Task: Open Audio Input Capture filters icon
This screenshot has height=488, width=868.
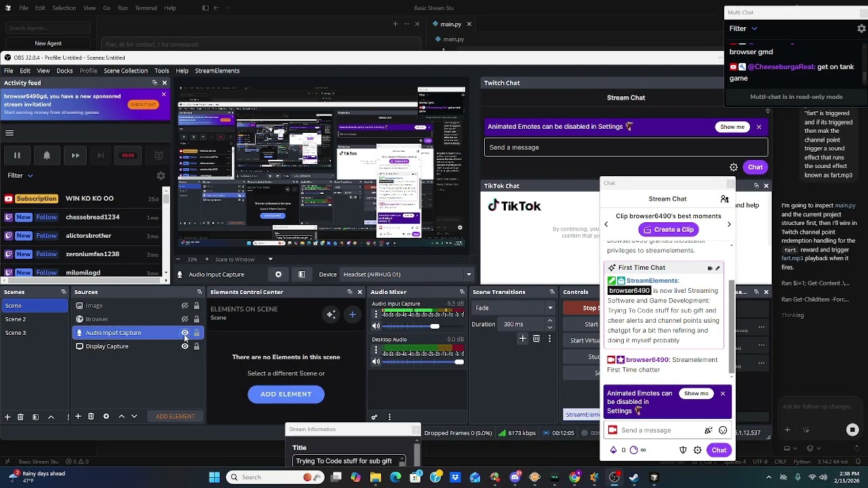Action: pos(302,274)
